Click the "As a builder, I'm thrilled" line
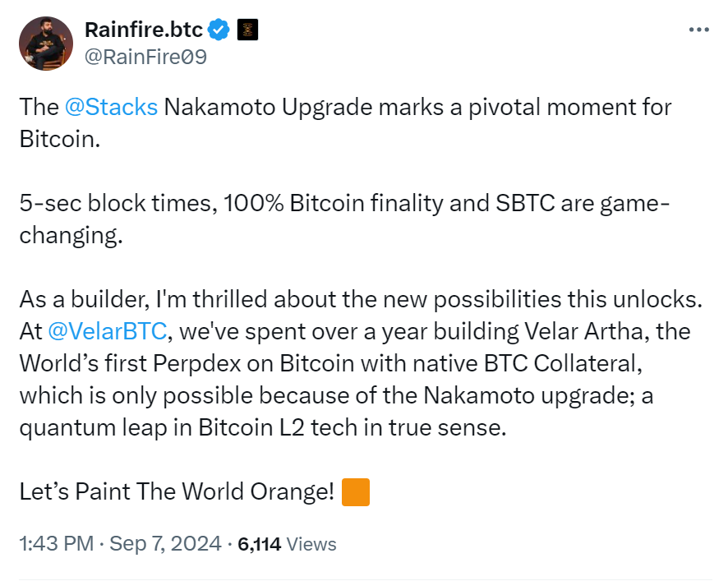This screenshot has height=581, width=728. (x=164, y=300)
